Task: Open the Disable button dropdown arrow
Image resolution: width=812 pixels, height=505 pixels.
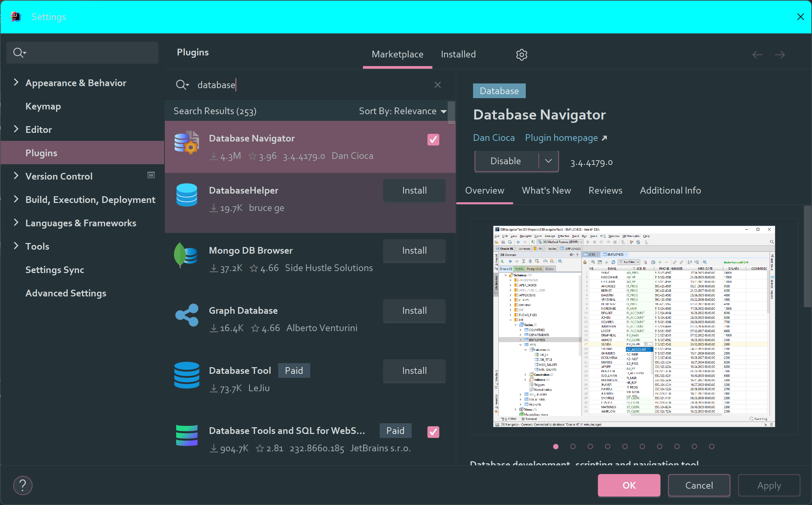Action: (x=548, y=161)
